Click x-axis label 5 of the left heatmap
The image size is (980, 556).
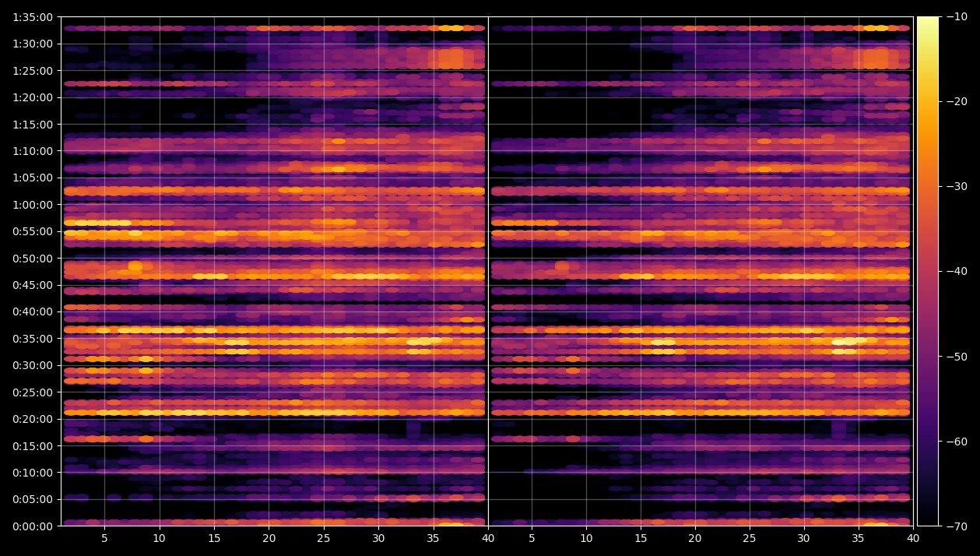(104, 538)
